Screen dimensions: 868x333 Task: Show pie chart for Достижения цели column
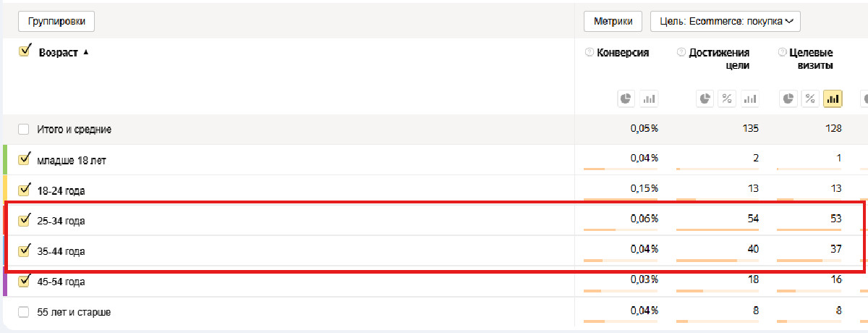click(x=705, y=98)
